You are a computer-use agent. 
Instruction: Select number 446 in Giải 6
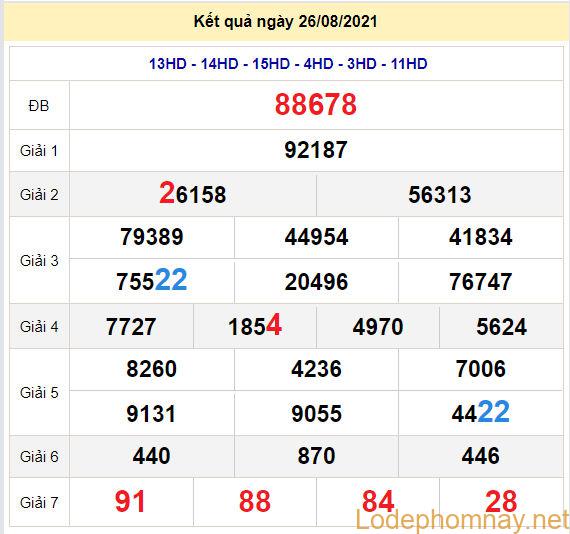click(x=481, y=456)
